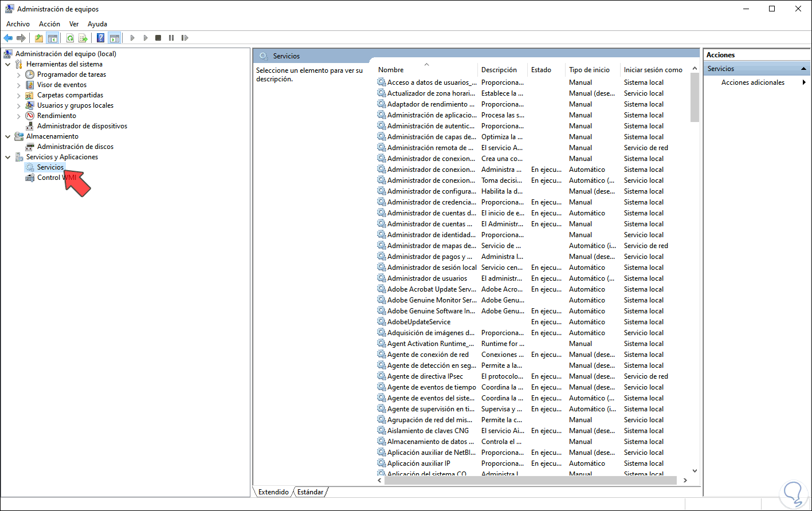Click the Stop service toolbar icon

click(x=158, y=37)
